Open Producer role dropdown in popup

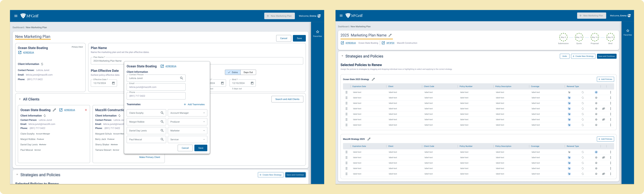point(187,122)
